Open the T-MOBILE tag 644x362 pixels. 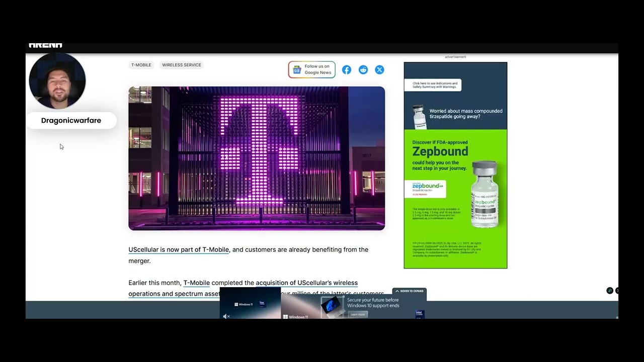(141, 65)
